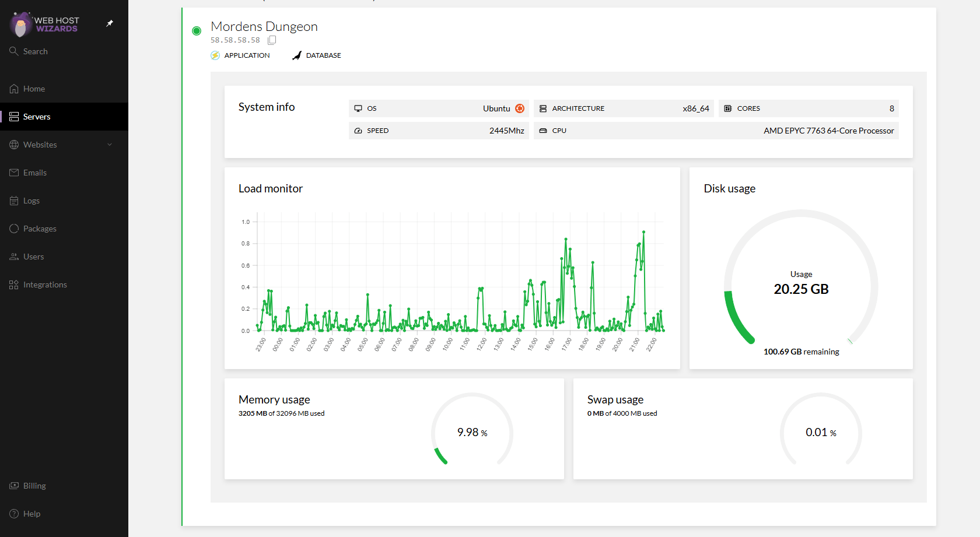Open the Help page
Screen dimensions: 980x537
pyautogui.click(x=64, y=514)
